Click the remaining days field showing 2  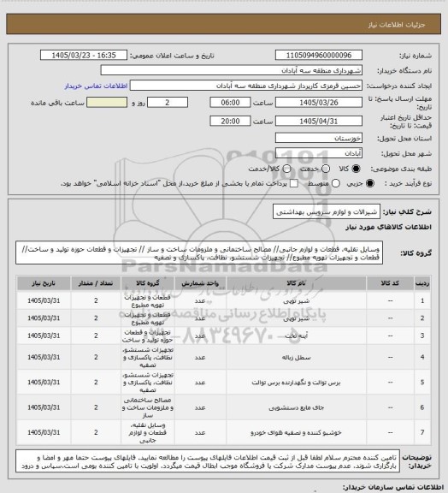[168, 103]
